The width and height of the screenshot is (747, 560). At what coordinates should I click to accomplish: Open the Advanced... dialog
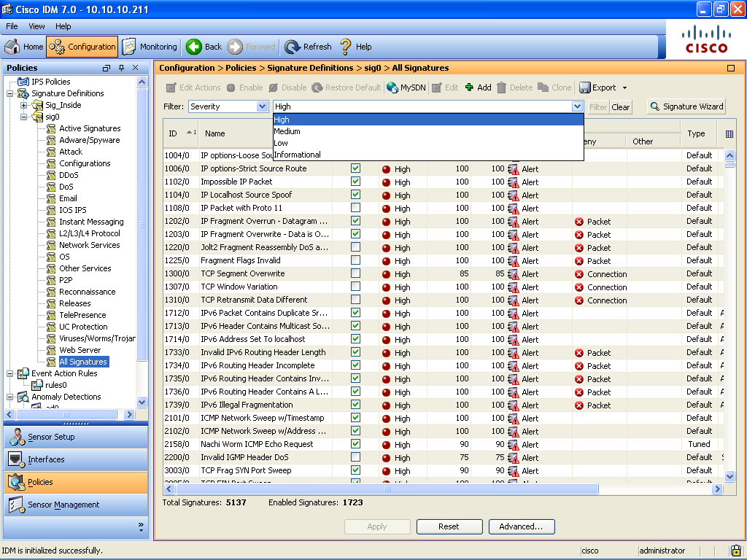pos(521,526)
